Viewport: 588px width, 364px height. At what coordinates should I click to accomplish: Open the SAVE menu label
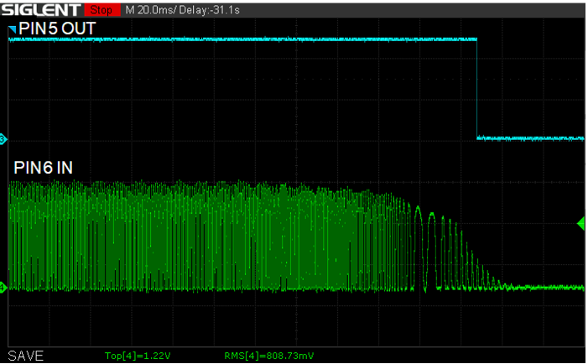(x=26, y=356)
